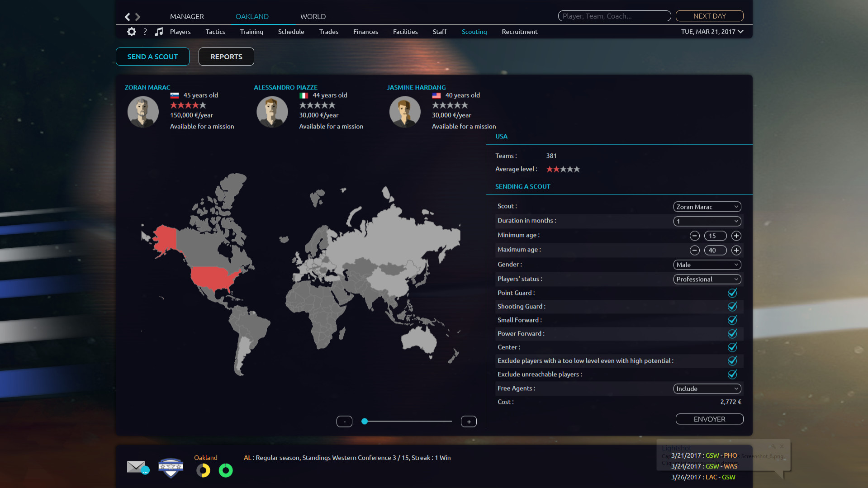Uncheck the Point Guard position filter
868x488 pixels.
coord(732,293)
